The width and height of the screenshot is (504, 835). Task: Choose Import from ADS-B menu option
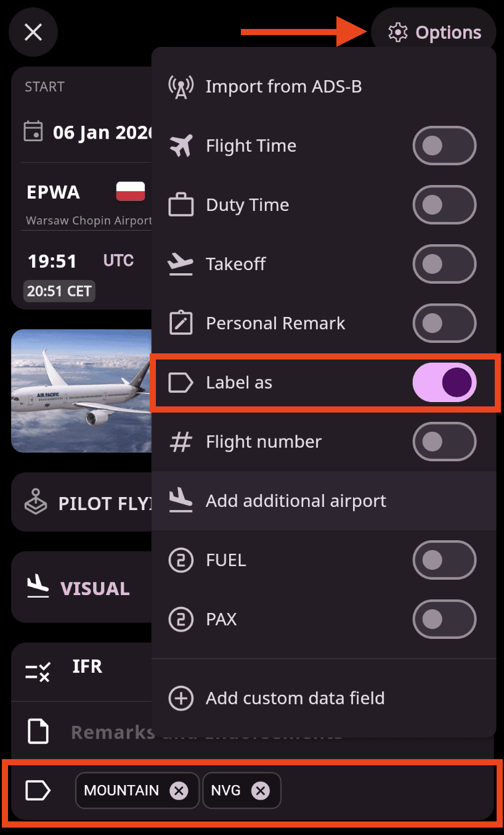click(283, 86)
